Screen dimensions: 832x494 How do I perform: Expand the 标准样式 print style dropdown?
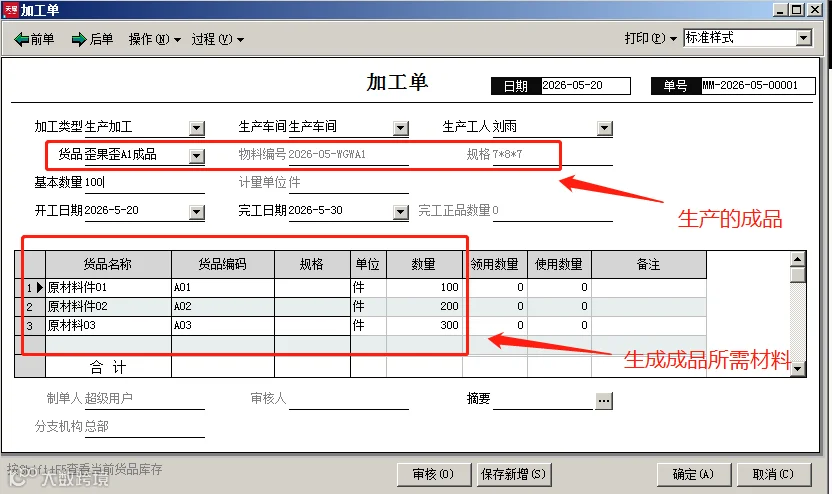click(804, 38)
